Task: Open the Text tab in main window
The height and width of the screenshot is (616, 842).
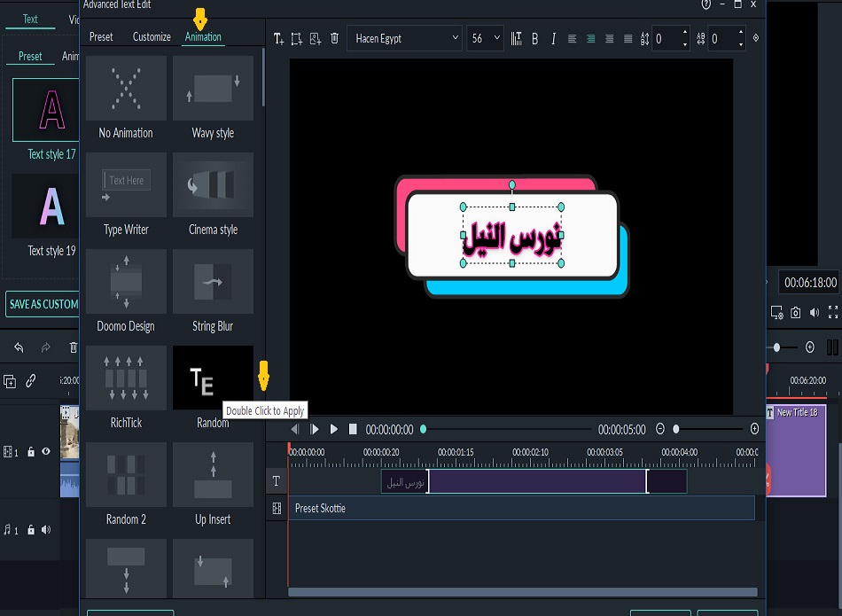Action: pyautogui.click(x=30, y=19)
